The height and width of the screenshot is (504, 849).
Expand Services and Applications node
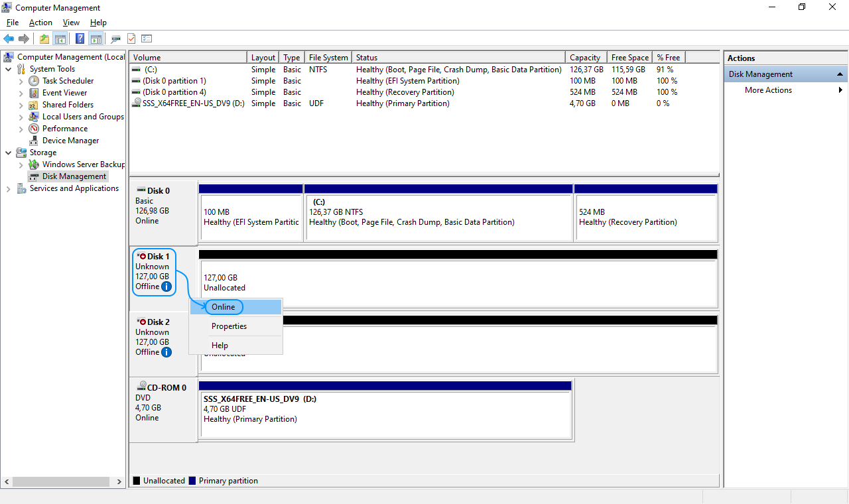point(8,188)
